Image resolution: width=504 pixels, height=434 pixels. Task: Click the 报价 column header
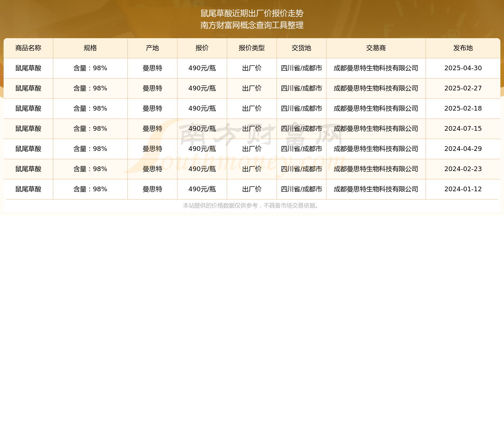pos(202,48)
